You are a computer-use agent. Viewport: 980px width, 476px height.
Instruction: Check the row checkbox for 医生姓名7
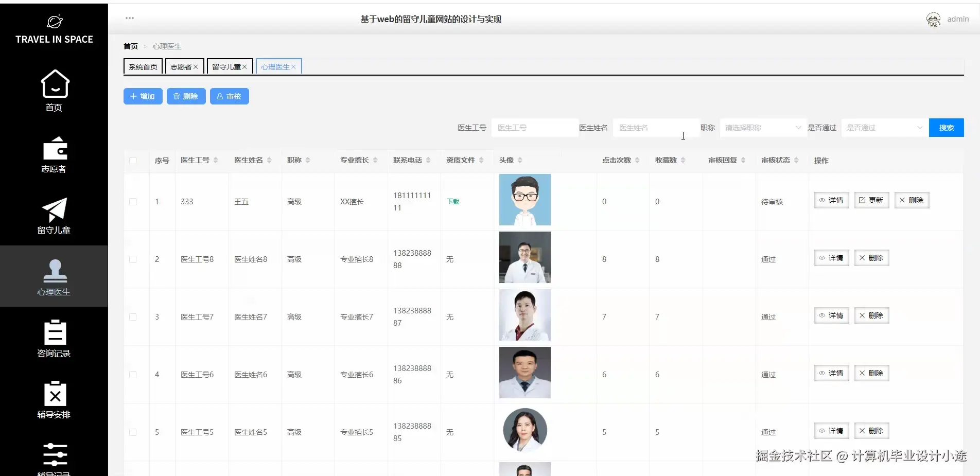pos(133,317)
